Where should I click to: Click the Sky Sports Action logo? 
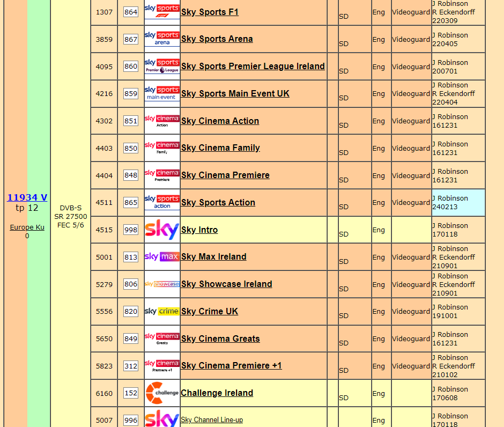click(x=162, y=203)
